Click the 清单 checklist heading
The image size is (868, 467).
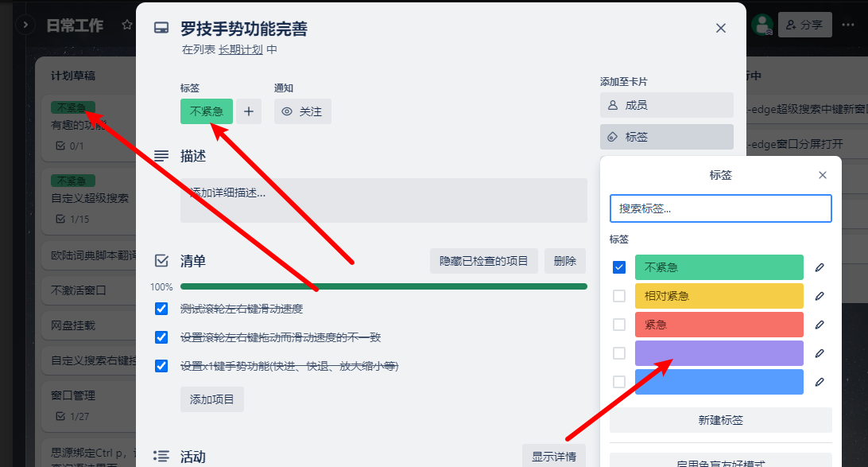tap(192, 261)
